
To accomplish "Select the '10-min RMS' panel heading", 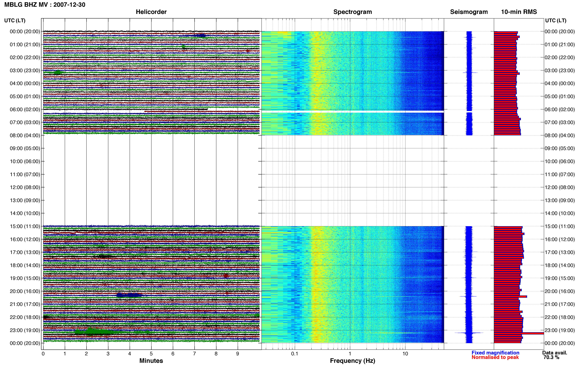I will (519, 12).
